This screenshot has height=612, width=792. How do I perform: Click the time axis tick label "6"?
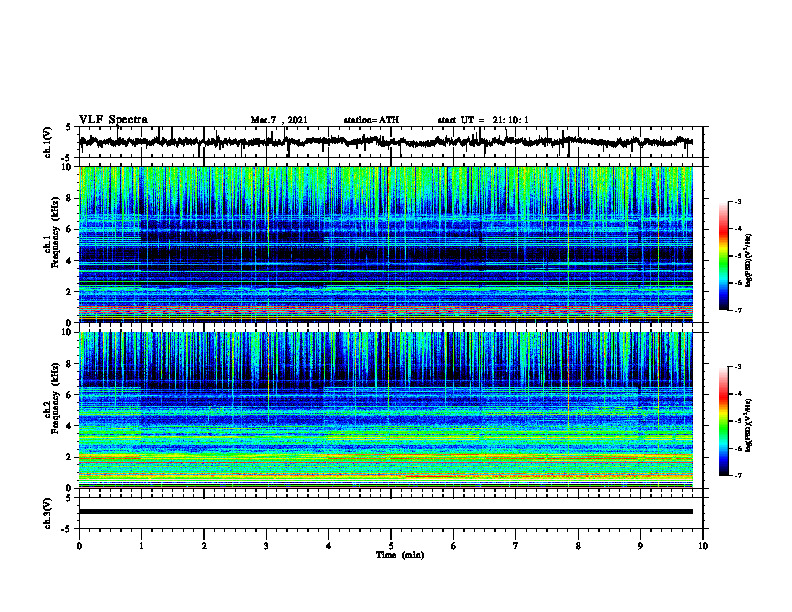454,546
